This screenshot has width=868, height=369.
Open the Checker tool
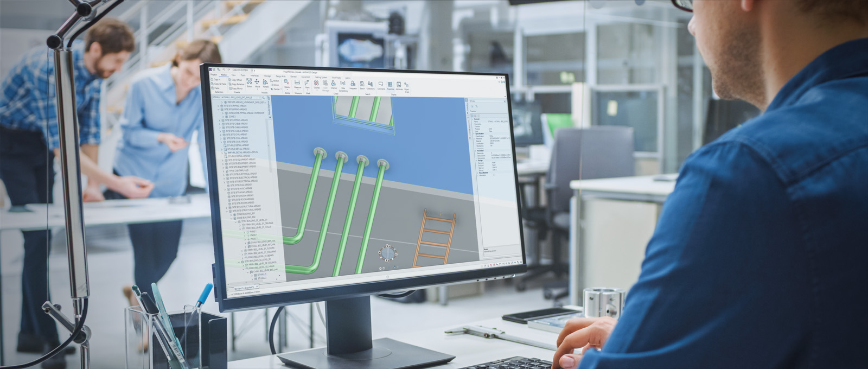334,86
